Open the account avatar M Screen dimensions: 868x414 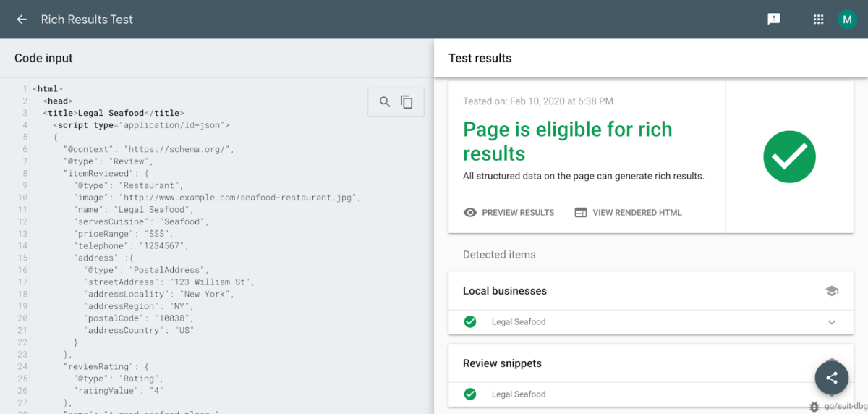(x=847, y=20)
